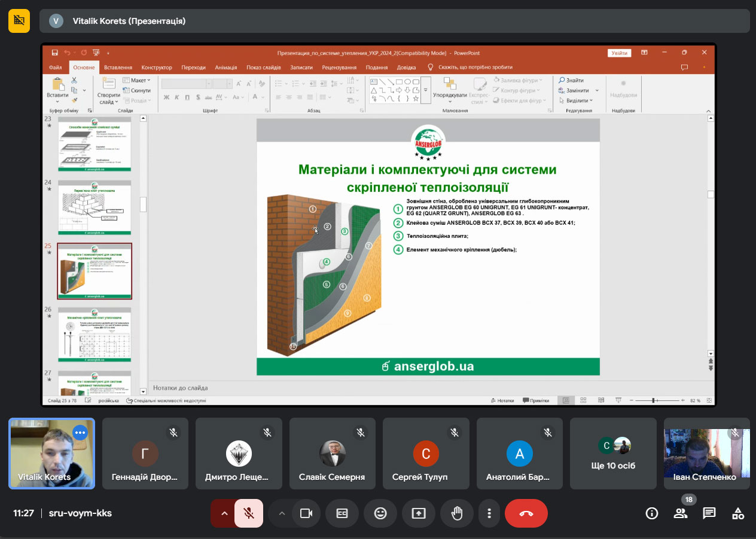The height and width of the screenshot is (539, 756).
Task: Toggle Примітки comments pane in status bar
Action: pos(535,400)
